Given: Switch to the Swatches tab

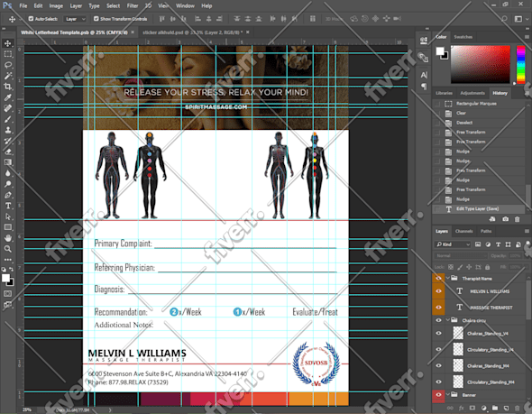Looking at the screenshot, I should point(463,37).
